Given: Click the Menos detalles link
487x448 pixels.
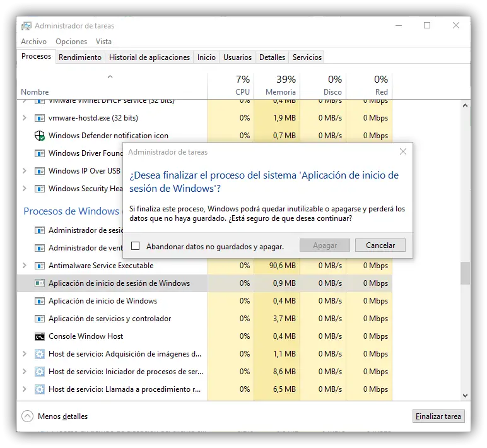Looking at the screenshot, I should coord(62,416).
